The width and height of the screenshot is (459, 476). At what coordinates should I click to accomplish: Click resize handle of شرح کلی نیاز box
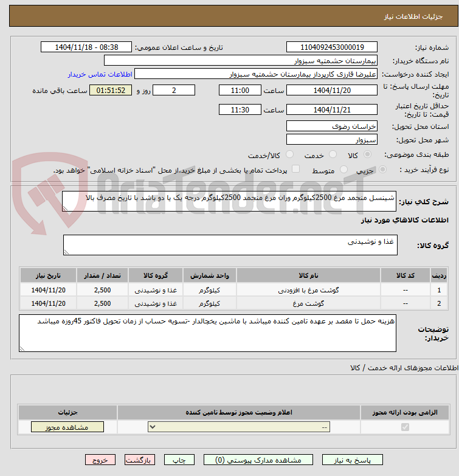(65, 209)
